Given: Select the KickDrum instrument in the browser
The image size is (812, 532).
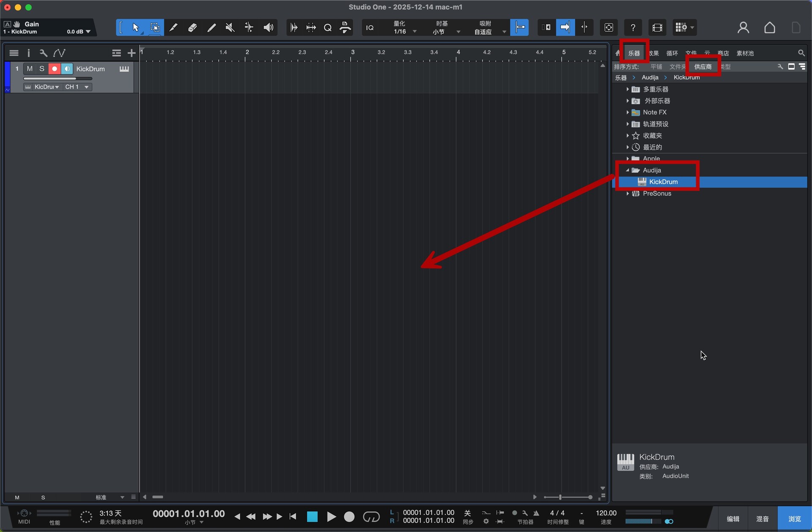Looking at the screenshot, I should pyautogui.click(x=663, y=182).
